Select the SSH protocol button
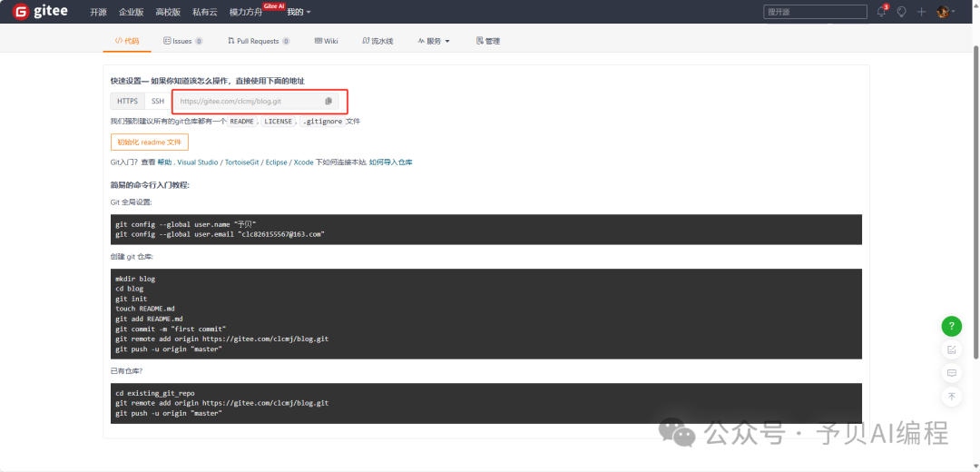Image resolution: width=980 pixels, height=472 pixels. click(x=158, y=102)
